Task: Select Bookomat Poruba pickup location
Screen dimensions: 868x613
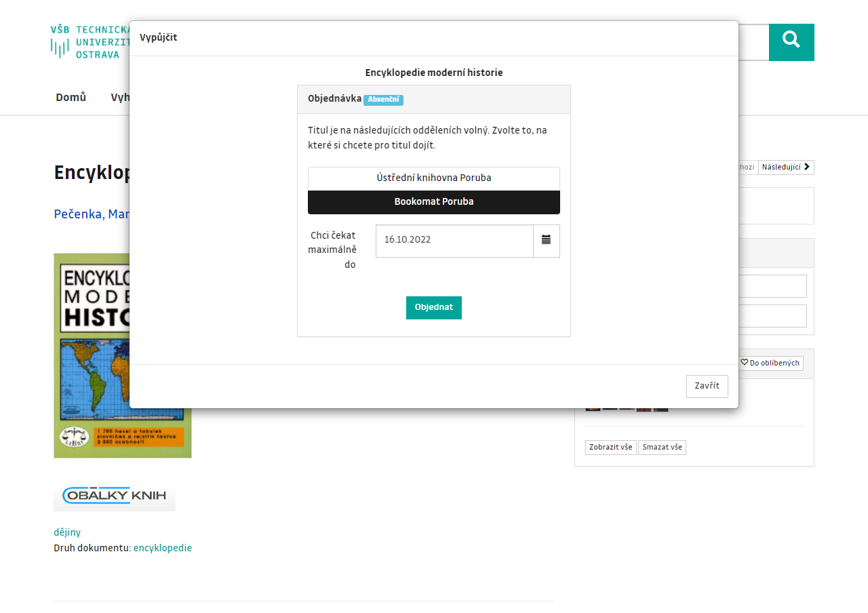Action: 434,202
